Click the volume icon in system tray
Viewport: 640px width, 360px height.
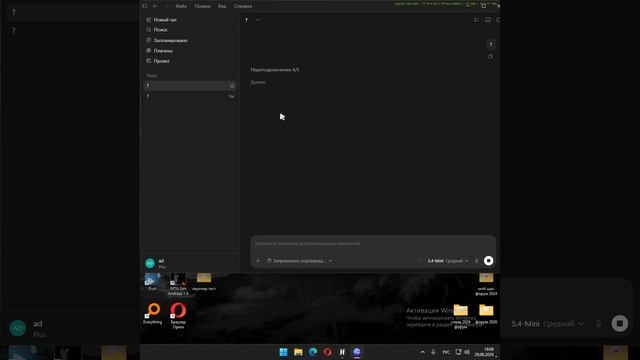click(x=467, y=352)
